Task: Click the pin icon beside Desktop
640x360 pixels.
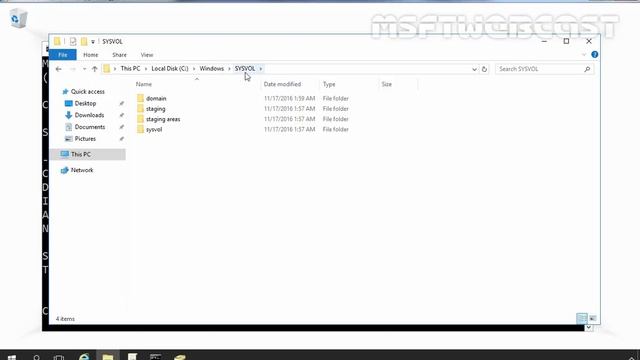Action: (x=121, y=104)
